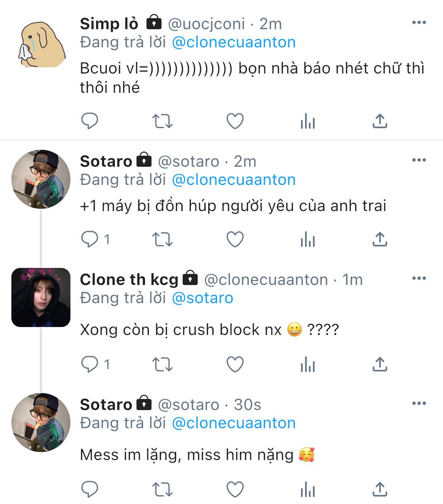Share the Clone th kcg tweet
443x504 pixels.
pyautogui.click(x=380, y=364)
